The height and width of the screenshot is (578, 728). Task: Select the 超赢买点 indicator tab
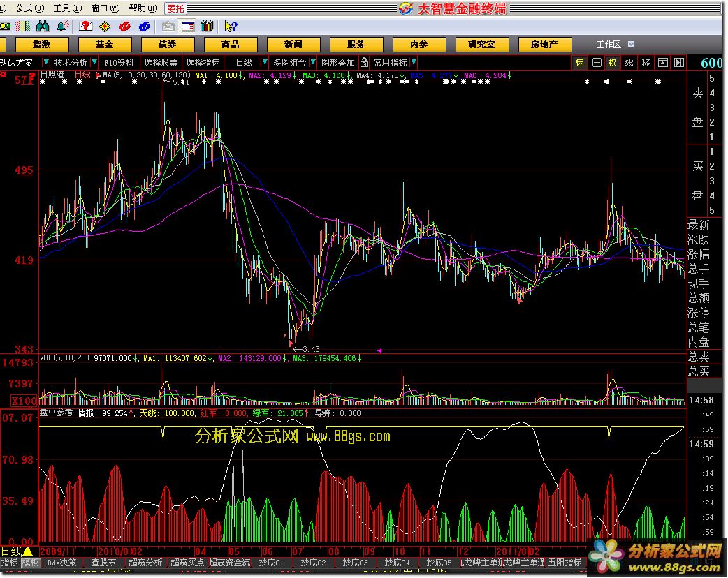coord(187,563)
